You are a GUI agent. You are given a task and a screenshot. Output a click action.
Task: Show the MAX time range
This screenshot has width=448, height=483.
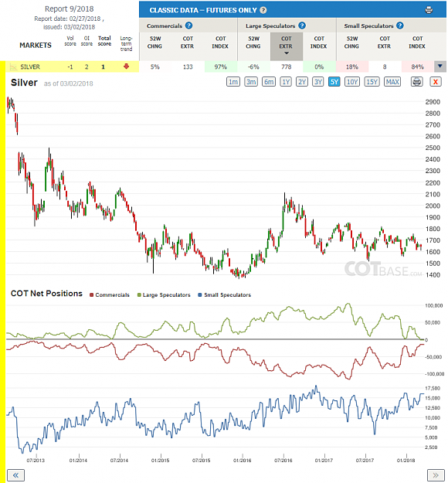point(392,82)
